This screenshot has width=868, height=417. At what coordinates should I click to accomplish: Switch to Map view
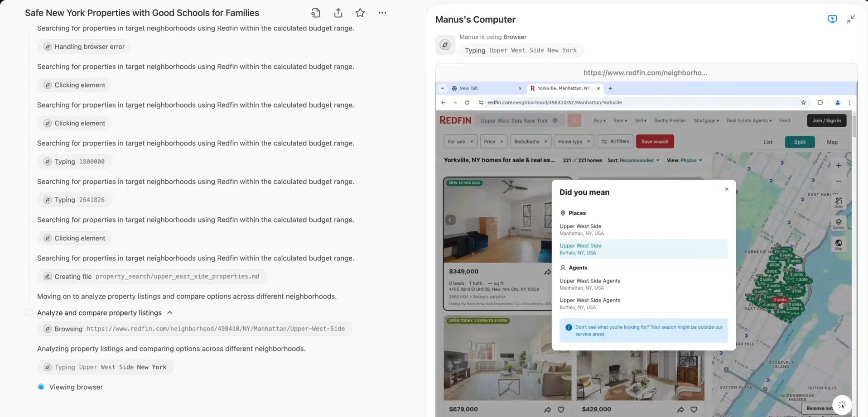click(x=832, y=142)
